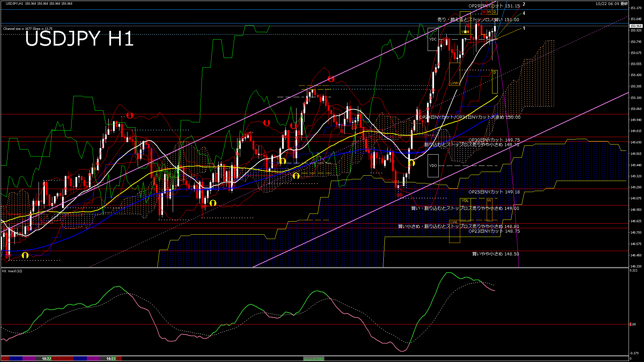Click the yellow buy arrow near 148.45
Viewport: 644px width, 362px height.
tap(25, 255)
